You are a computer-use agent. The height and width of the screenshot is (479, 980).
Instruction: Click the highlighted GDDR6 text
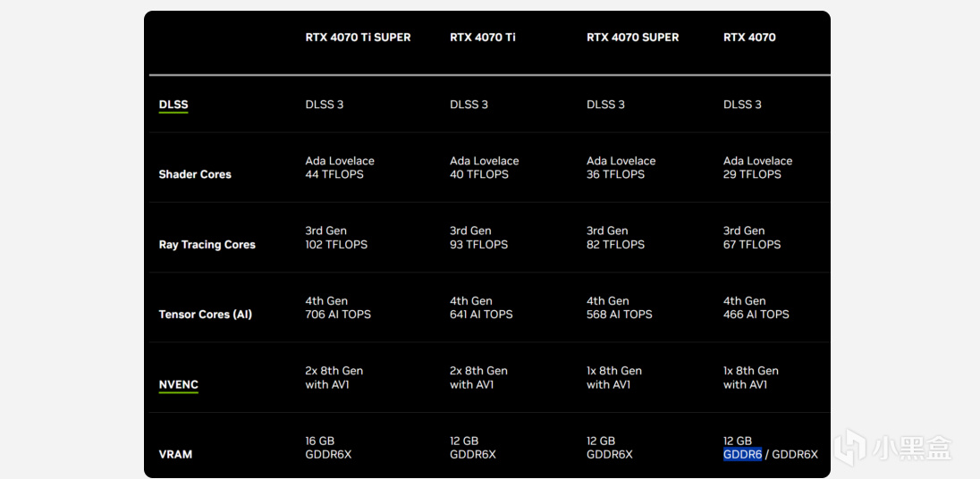(742, 454)
